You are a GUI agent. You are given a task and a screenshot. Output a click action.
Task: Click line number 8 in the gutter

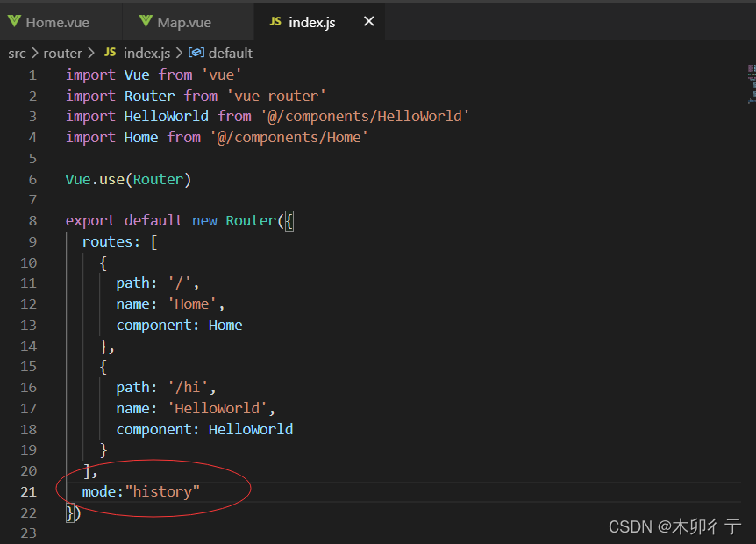tap(32, 221)
